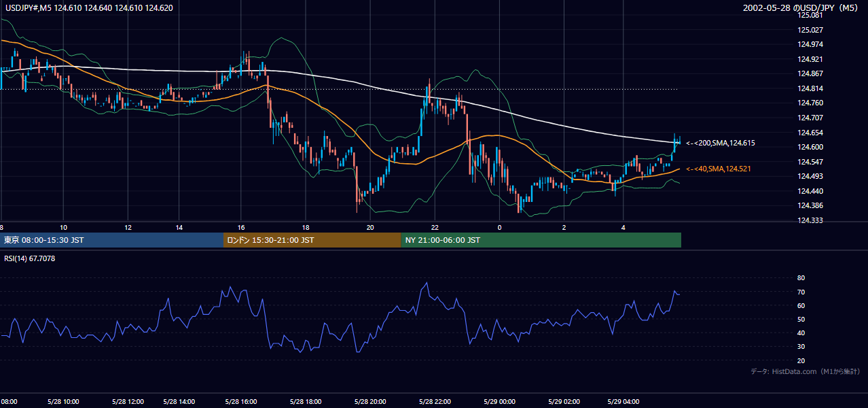Click RSI scale value 30
Viewport: 868px width, 408px height.
coord(801,347)
